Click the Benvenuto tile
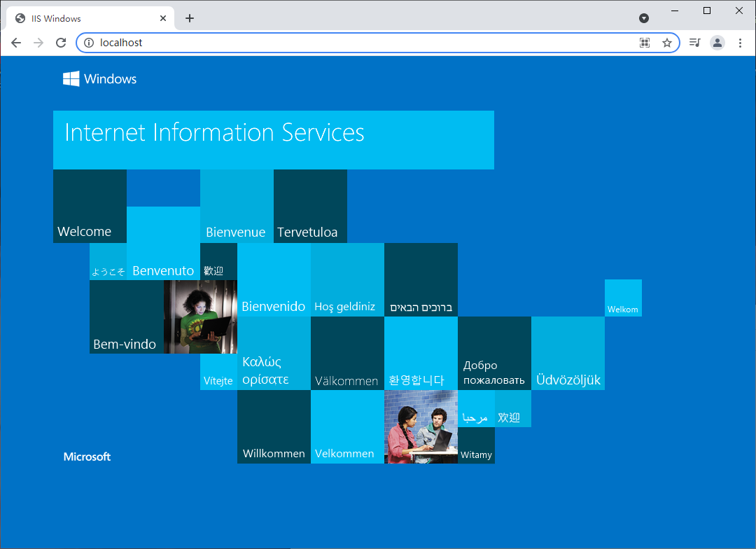 pos(163,243)
